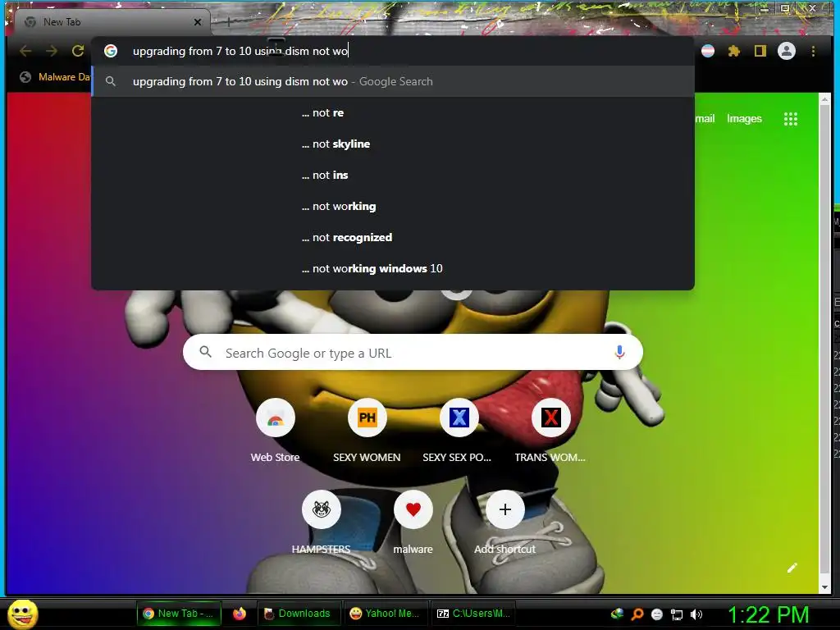The width and height of the screenshot is (840, 630).
Task: Pick '... not working windows 10' suggestion
Action: click(393, 268)
